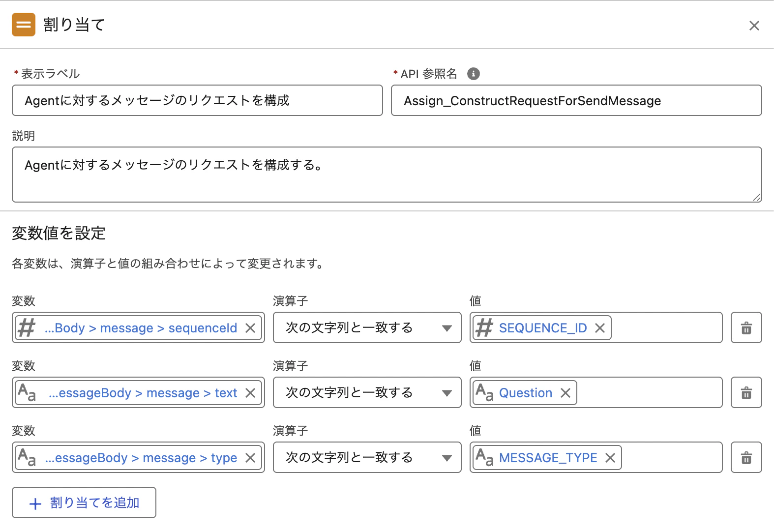This screenshot has width=774, height=532.
Task: Delete the message type assignment row
Action: tap(746, 457)
